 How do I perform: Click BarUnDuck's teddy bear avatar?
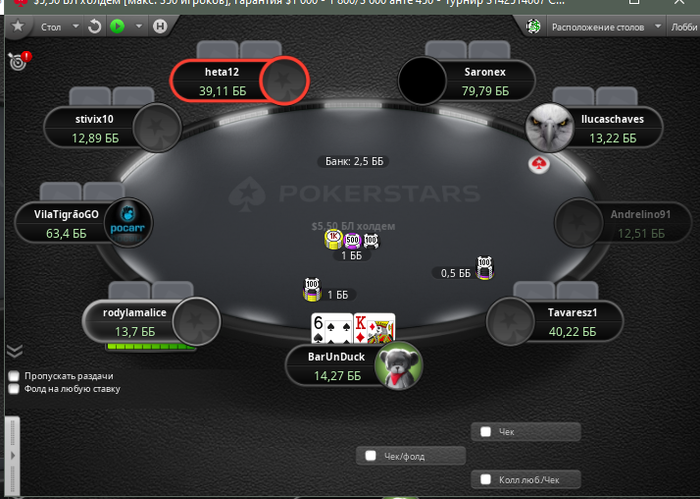(399, 366)
